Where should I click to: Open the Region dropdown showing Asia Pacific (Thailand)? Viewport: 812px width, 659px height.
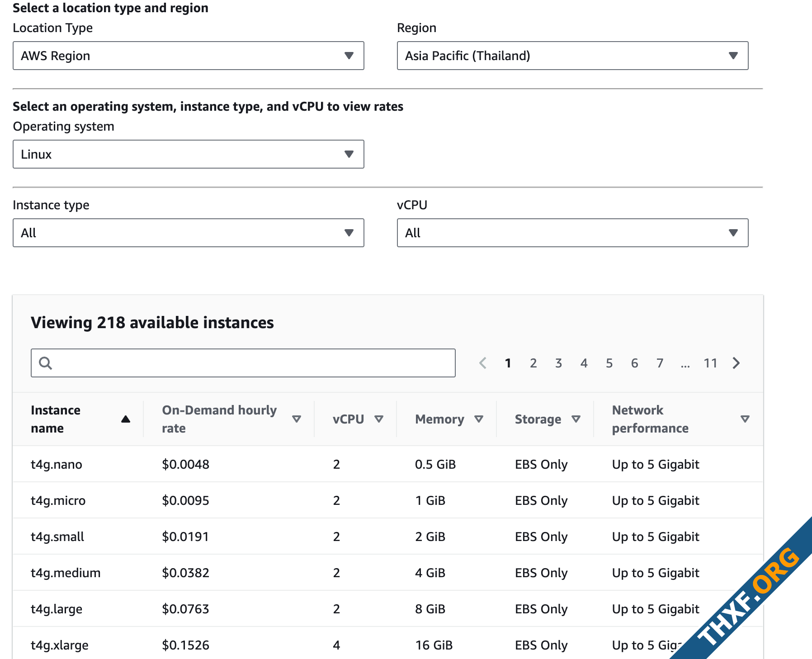(x=572, y=56)
